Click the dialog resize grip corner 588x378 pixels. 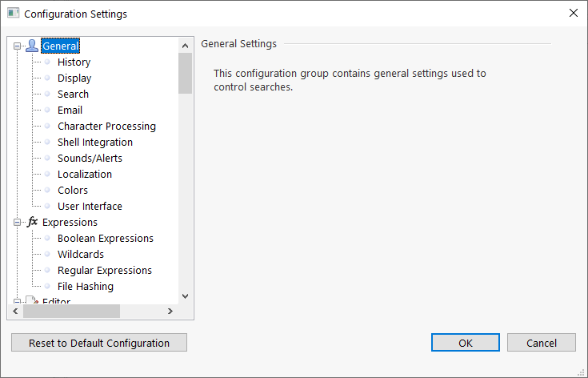pos(582,372)
